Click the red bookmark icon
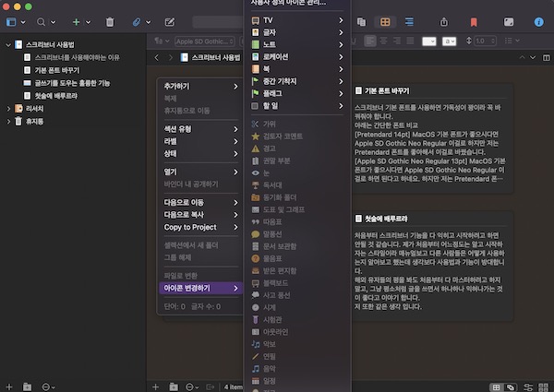554x392 pixels. coord(474,22)
